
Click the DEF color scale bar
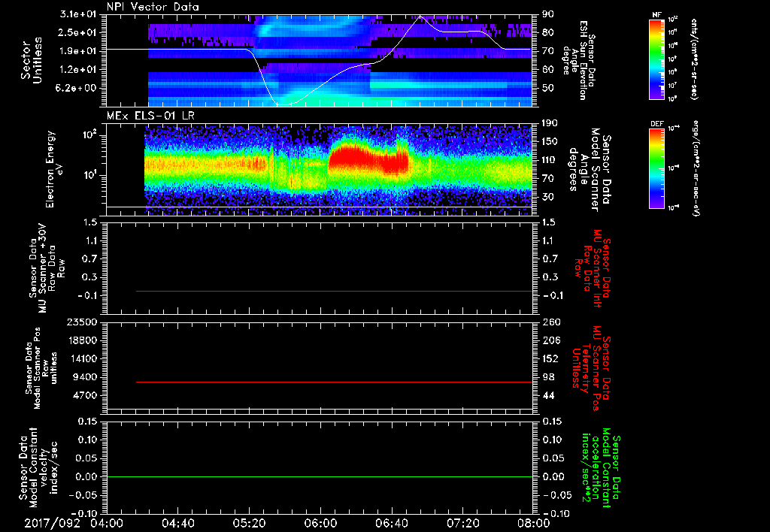(657, 168)
